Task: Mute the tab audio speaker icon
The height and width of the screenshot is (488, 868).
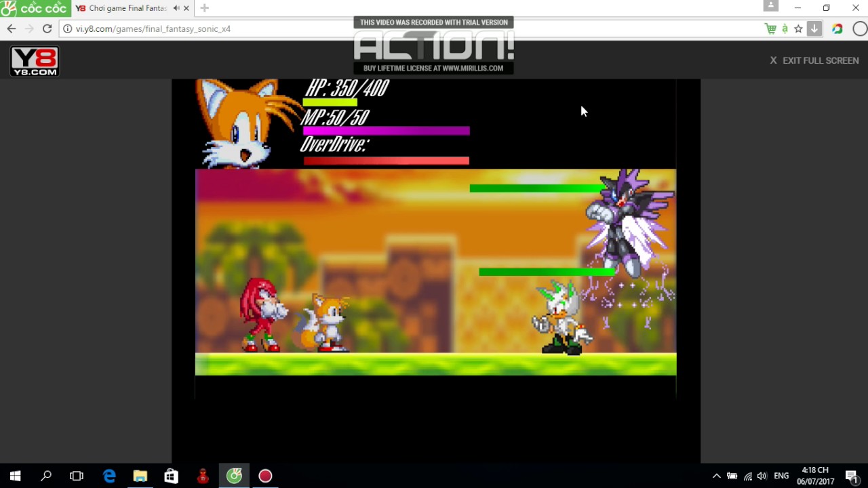Action: point(176,8)
